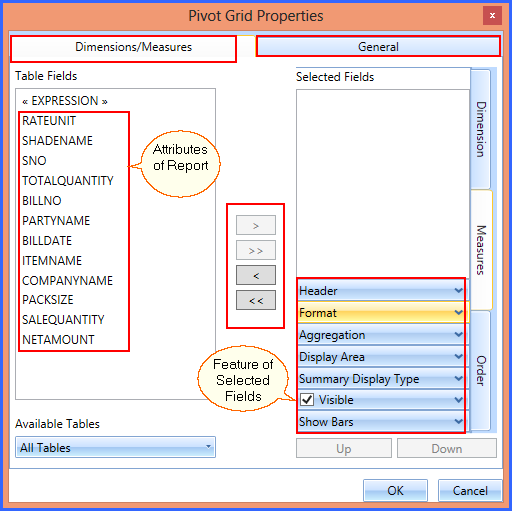Click the OK button

click(395, 490)
